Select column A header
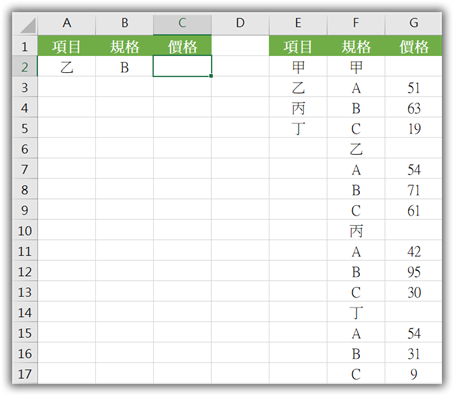 coord(67,23)
